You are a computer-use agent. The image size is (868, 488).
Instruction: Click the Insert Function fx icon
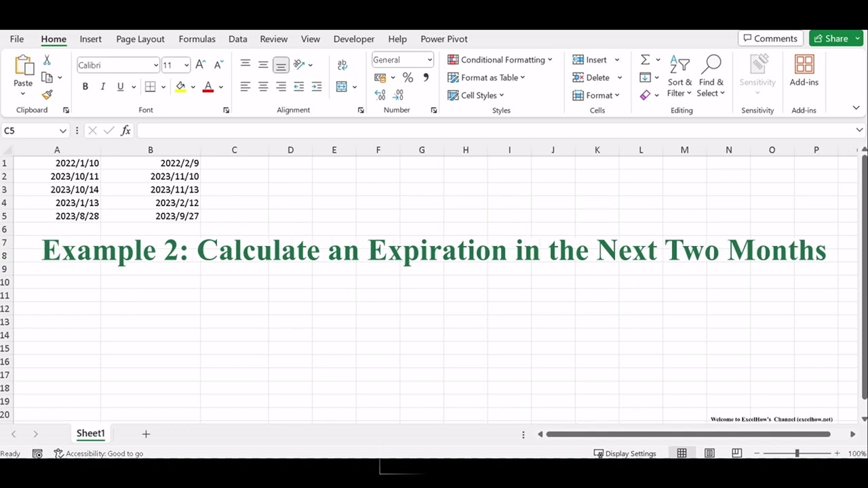tap(125, 131)
